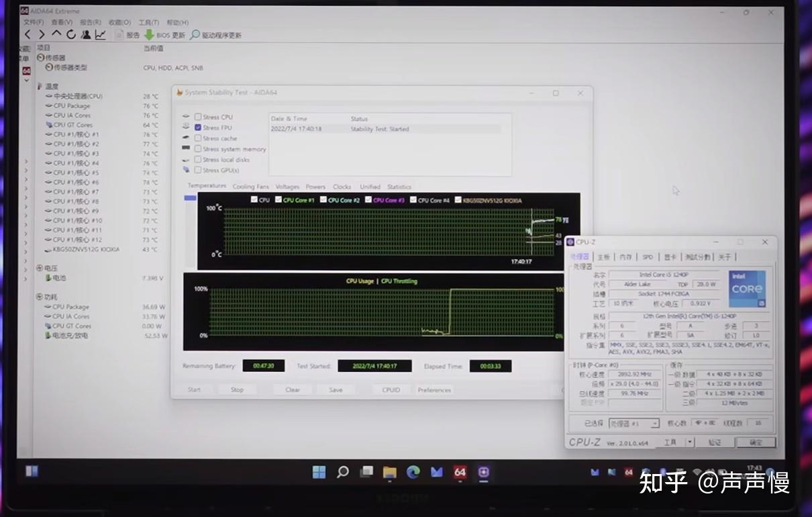The height and width of the screenshot is (517, 812).
Task: Select 功耗 section header in AIDA64
Action: (47, 297)
